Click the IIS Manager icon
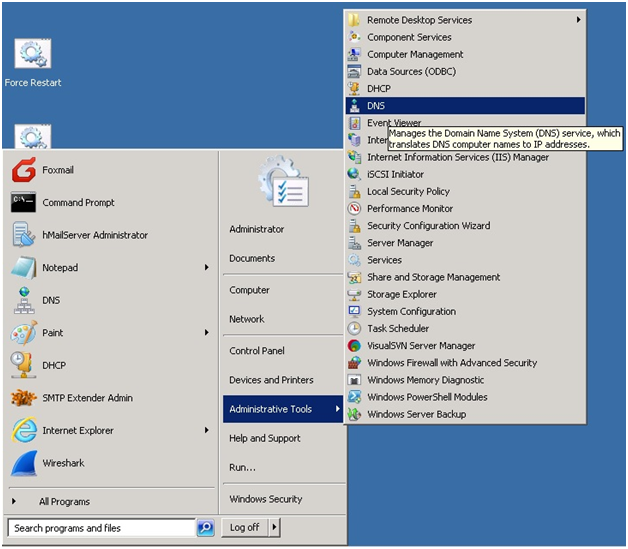628x549 pixels. (354, 157)
